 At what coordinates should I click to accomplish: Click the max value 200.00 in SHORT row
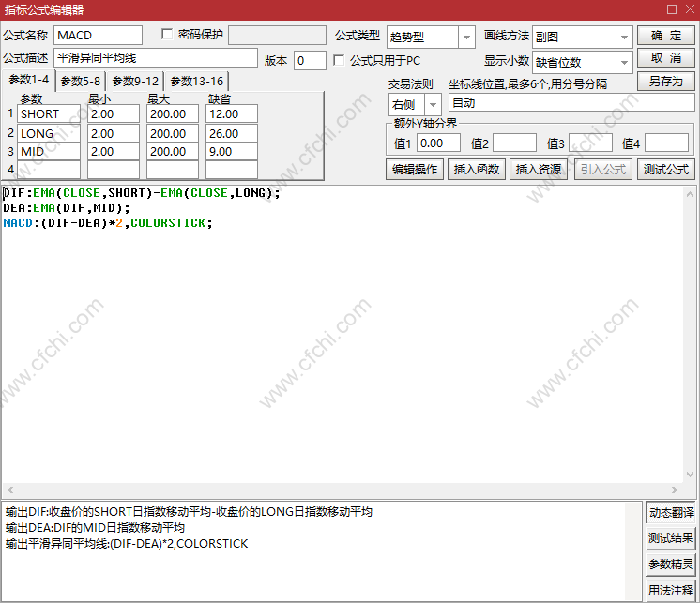pos(173,113)
